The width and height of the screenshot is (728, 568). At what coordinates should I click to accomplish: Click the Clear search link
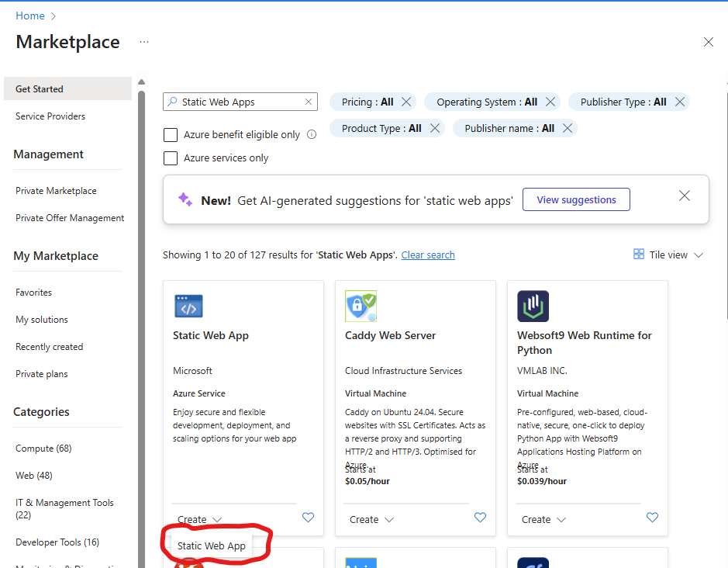pos(428,255)
